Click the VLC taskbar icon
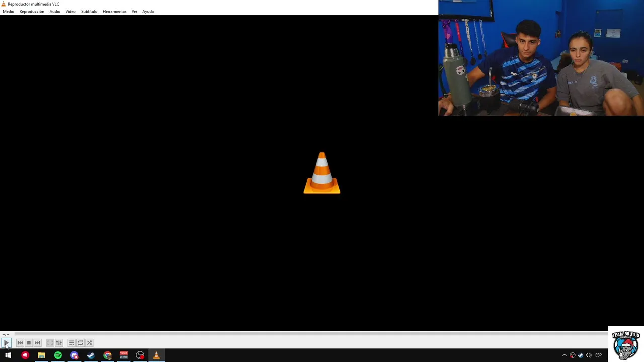Viewport: 644px width, 362px height. pyautogui.click(x=156, y=355)
